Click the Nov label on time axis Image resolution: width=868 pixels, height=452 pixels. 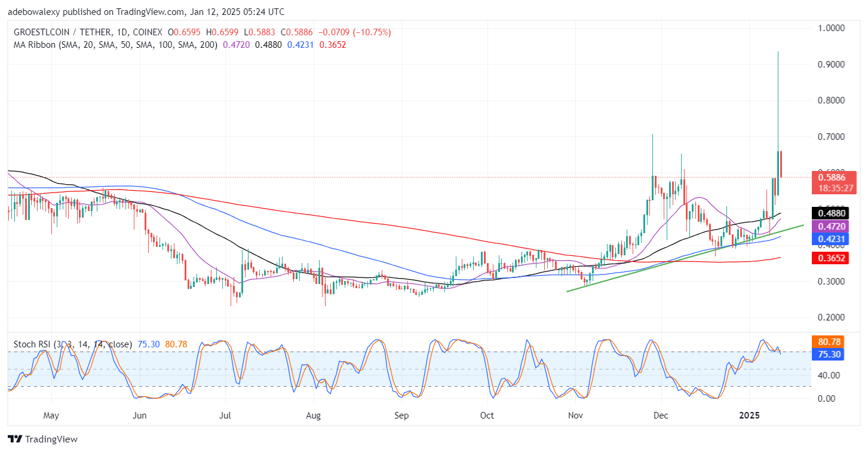575,414
